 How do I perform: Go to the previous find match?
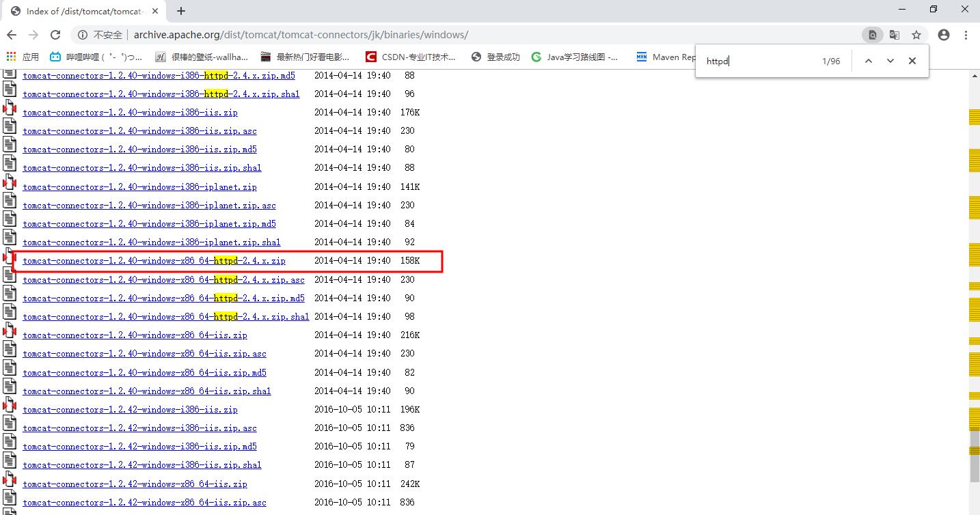(869, 61)
